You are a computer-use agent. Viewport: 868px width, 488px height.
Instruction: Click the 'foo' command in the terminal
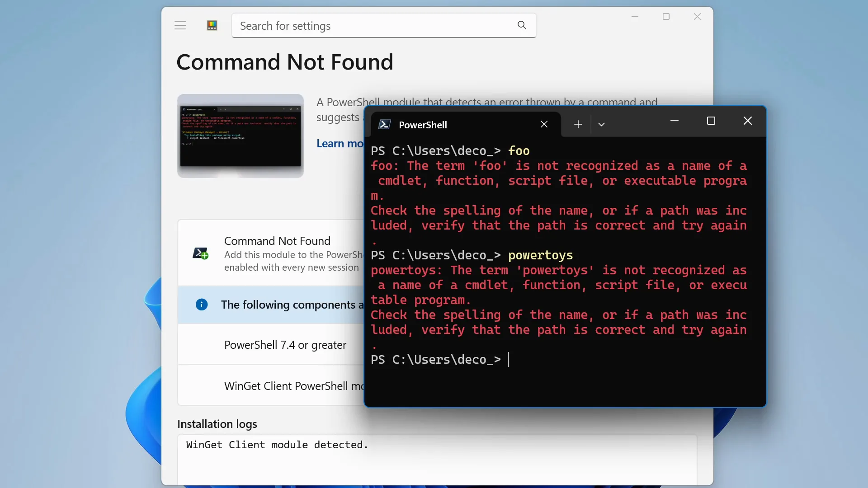[519, 150]
